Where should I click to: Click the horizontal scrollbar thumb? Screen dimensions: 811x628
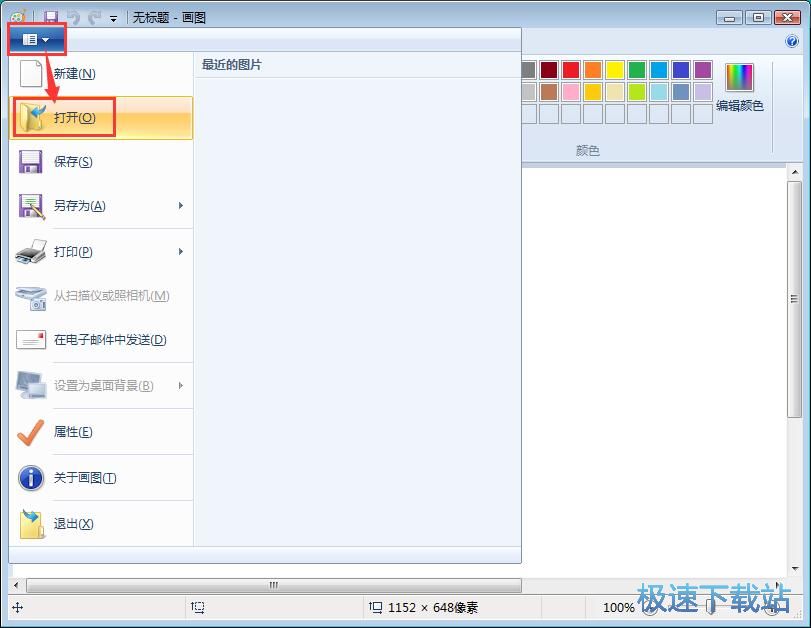(274, 585)
